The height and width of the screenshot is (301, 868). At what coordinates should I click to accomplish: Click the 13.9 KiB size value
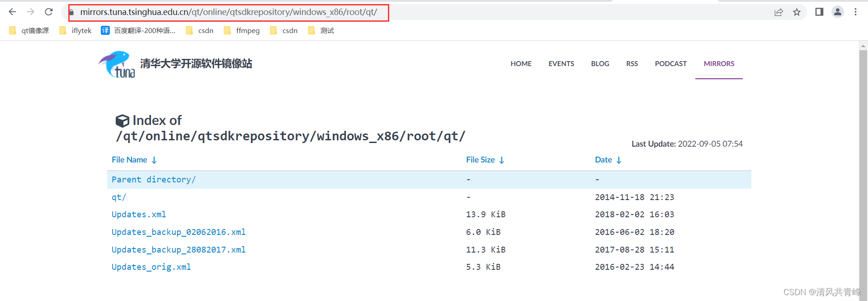[x=486, y=215]
